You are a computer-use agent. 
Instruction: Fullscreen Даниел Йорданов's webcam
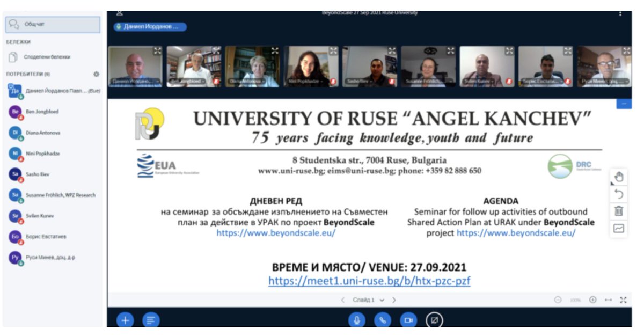coord(157,51)
